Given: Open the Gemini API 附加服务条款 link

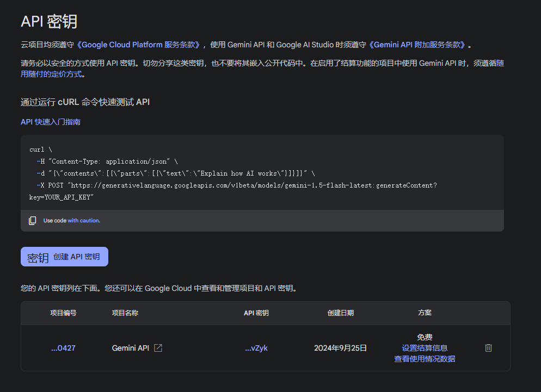Looking at the screenshot, I should click(x=417, y=45).
